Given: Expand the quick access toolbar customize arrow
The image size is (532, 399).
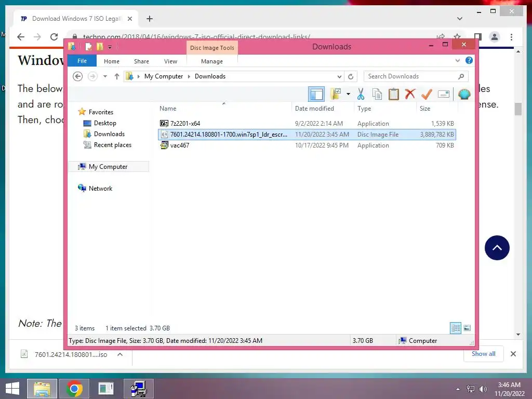Looking at the screenshot, I should click(110, 47).
